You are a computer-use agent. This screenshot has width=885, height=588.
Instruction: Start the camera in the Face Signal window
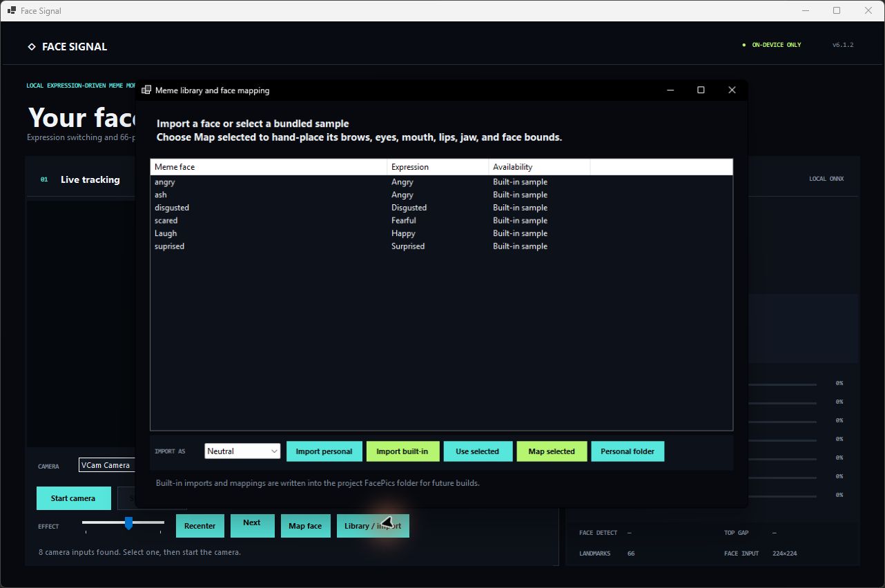(x=73, y=498)
